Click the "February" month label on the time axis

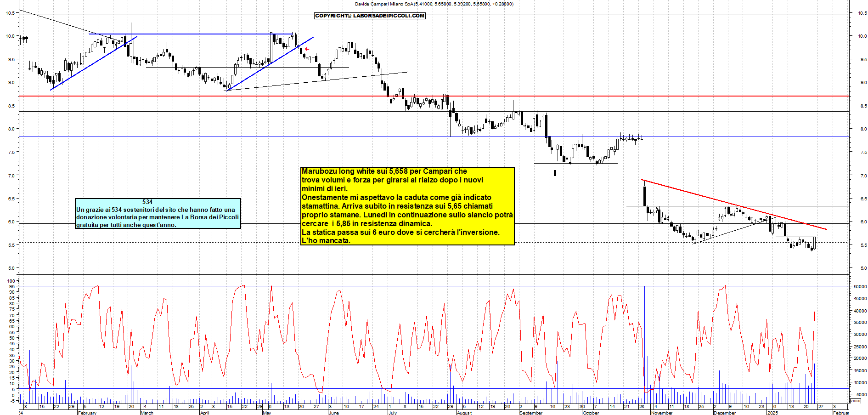tap(87, 413)
